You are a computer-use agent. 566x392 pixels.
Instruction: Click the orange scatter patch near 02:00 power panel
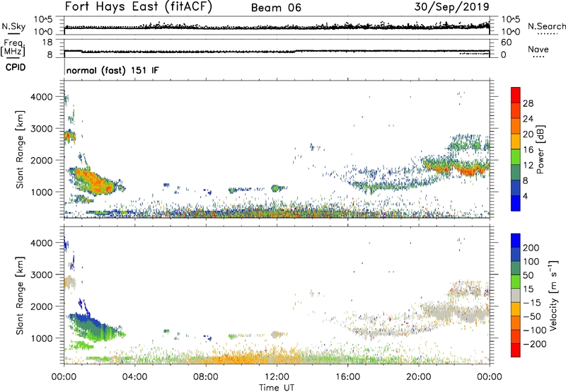click(x=95, y=182)
